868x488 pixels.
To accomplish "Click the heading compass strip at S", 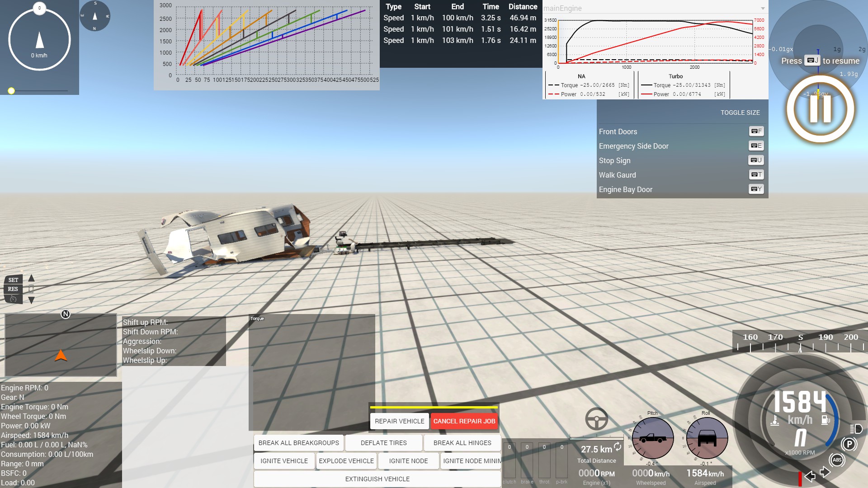I will (800, 342).
